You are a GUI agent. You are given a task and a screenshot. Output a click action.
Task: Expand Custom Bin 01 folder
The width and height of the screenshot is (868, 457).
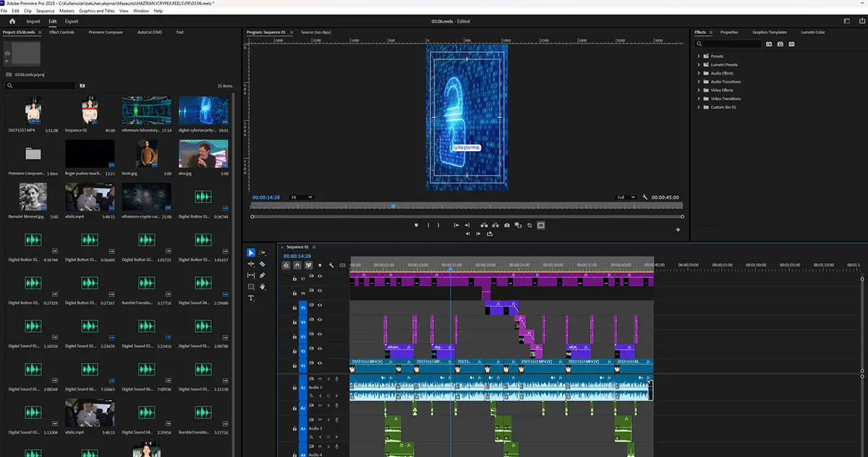coord(699,107)
